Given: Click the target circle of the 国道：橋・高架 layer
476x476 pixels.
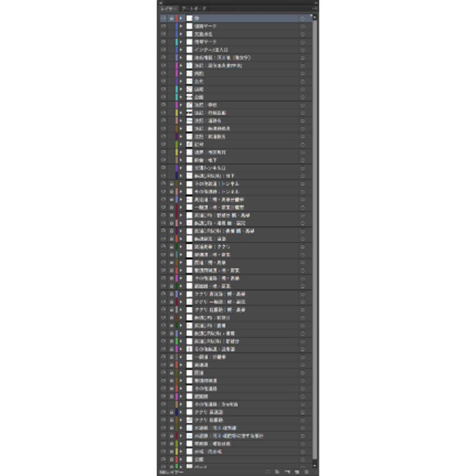Looking at the screenshot, I should (302, 263).
